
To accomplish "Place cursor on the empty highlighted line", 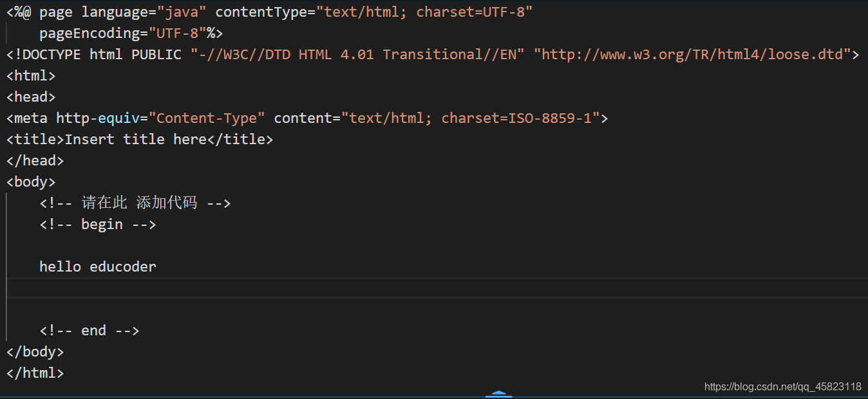I will click(x=437, y=288).
